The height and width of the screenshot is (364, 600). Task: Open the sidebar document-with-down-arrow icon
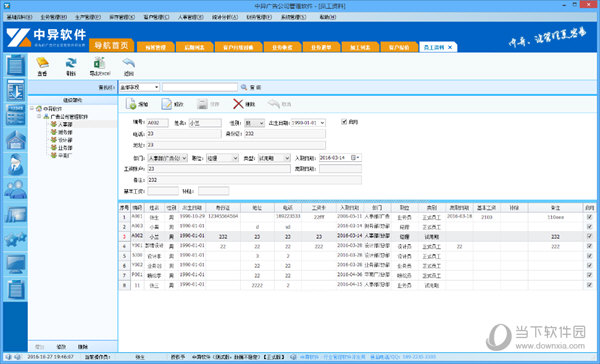16,90
